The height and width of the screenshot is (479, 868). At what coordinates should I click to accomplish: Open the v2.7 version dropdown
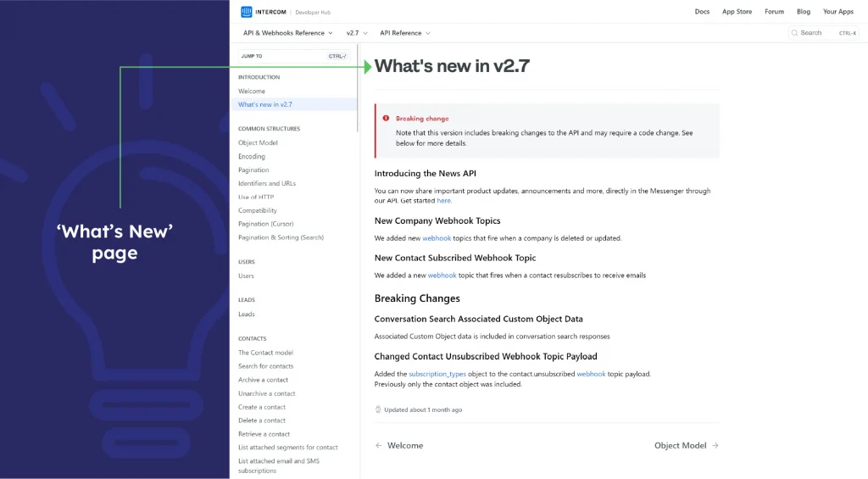357,33
